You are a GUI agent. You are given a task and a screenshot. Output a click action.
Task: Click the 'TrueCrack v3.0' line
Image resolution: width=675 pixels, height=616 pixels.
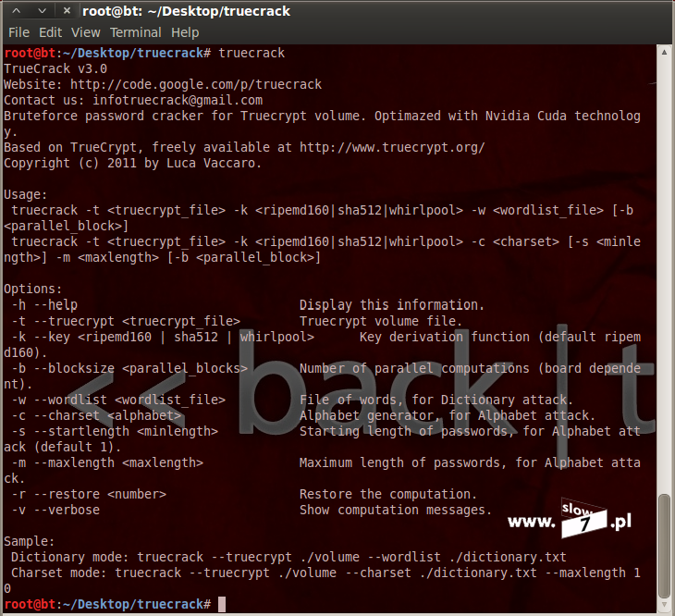55,68
